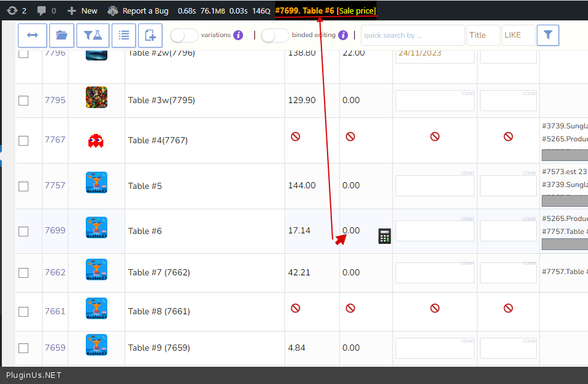Open the Title search field dropdown
The width and height of the screenshot is (588, 384).
(x=482, y=35)
